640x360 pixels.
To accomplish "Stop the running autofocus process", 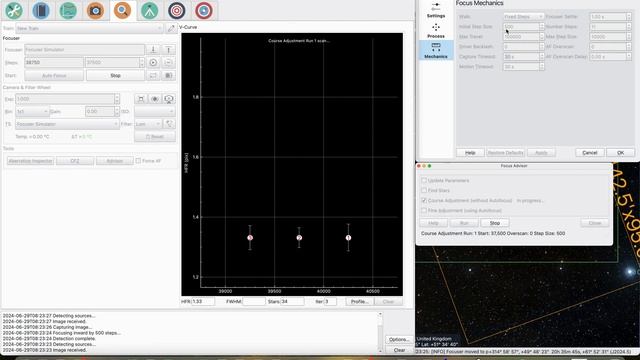I will [115, 76].
